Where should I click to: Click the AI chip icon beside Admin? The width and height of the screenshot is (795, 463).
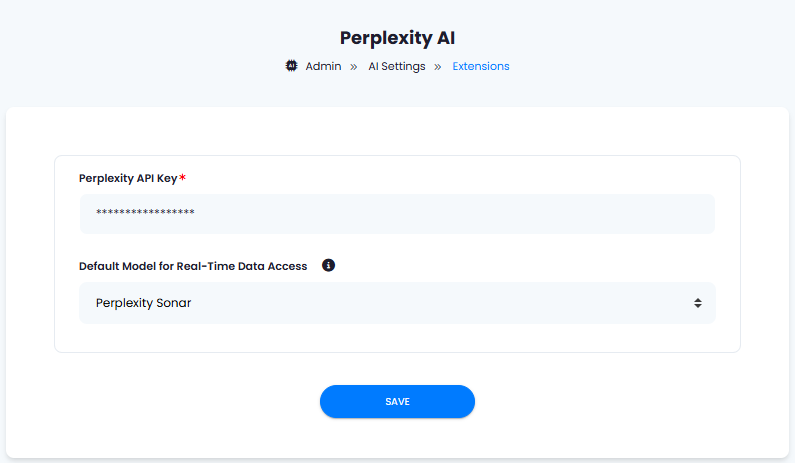291,66
